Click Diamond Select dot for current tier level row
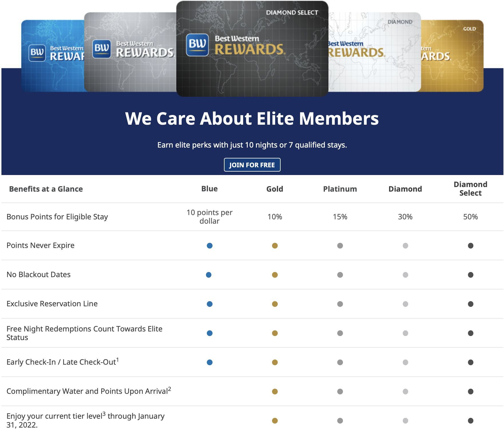The width and height of the screenshot is (504, 433). 470,421
